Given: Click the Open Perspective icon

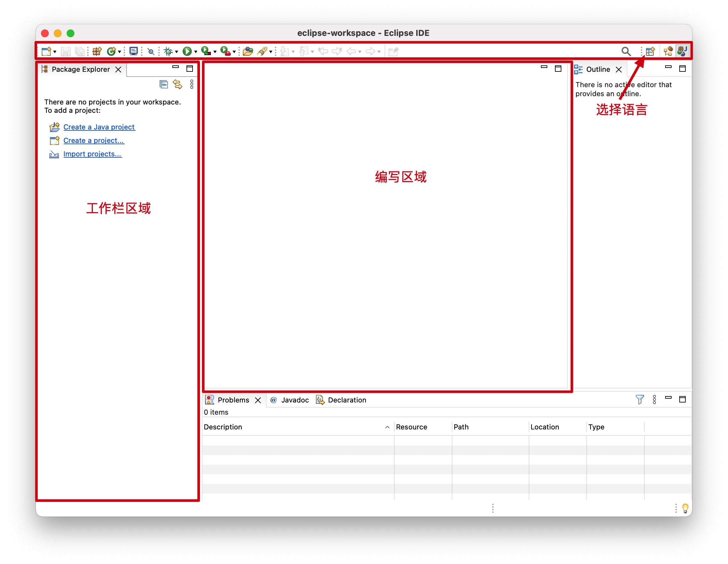Looking at the screenshot, I should tap(650, 51).
